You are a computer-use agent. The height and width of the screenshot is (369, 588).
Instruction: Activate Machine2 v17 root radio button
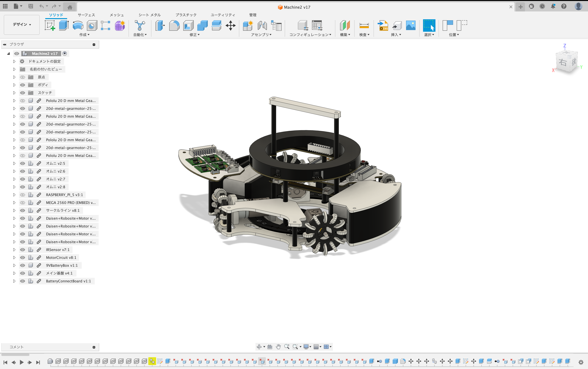(65, 53)
